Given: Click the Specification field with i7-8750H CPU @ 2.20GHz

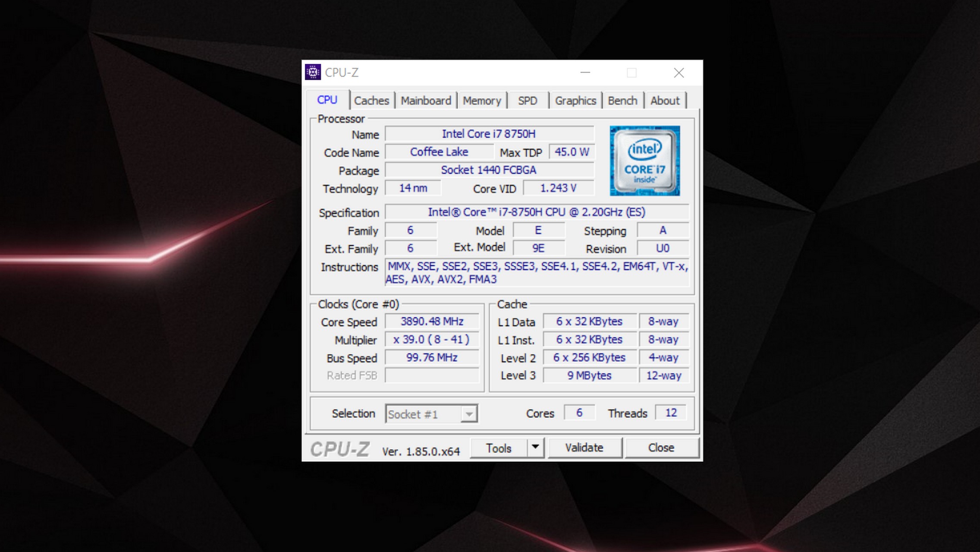Looking at the screenshot, I should [537, 212].
